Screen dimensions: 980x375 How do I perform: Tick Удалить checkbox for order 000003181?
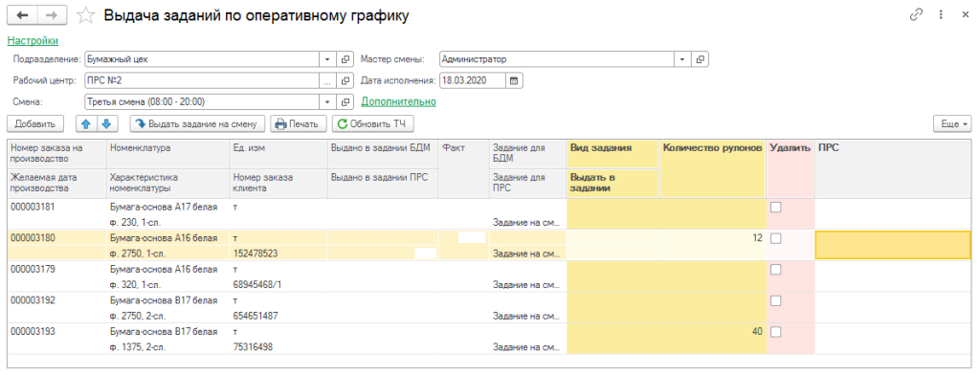click(x=775, y=208)
